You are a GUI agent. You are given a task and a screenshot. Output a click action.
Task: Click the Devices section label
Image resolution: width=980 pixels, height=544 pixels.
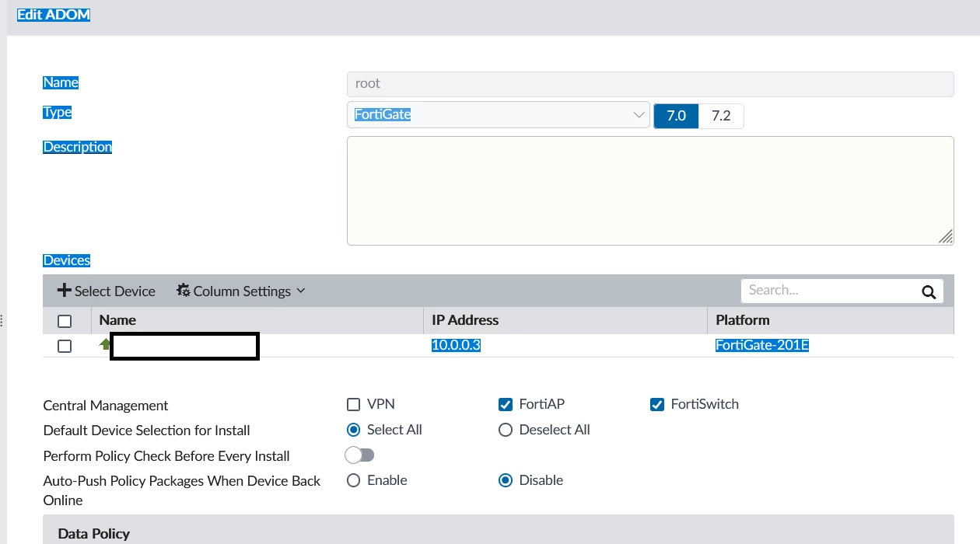point(66,260)
